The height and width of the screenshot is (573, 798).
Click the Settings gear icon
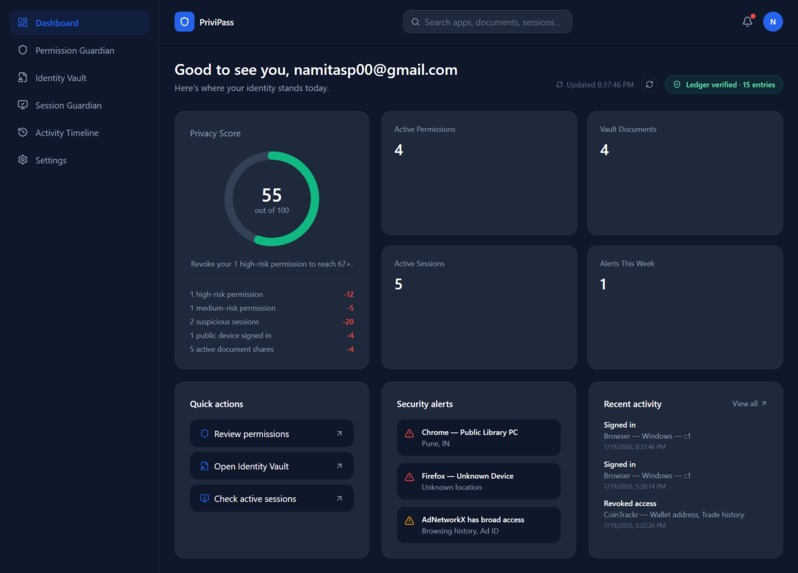(22, 160)
